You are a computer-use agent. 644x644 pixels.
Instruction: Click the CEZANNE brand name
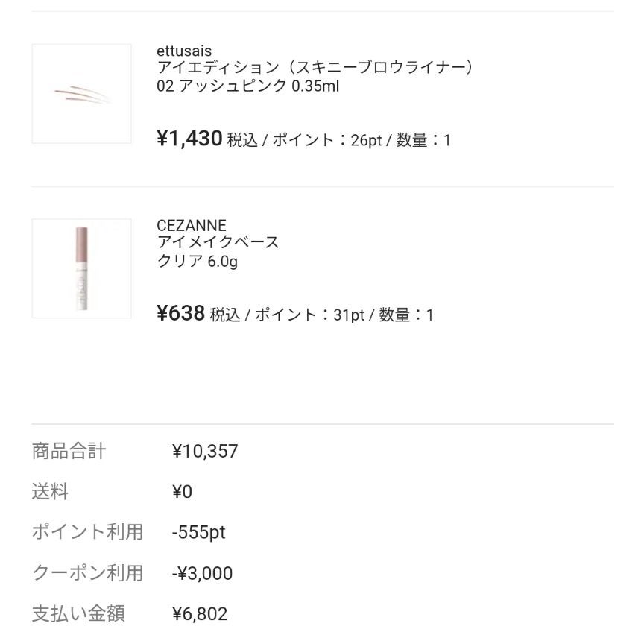tap(192, 226)
